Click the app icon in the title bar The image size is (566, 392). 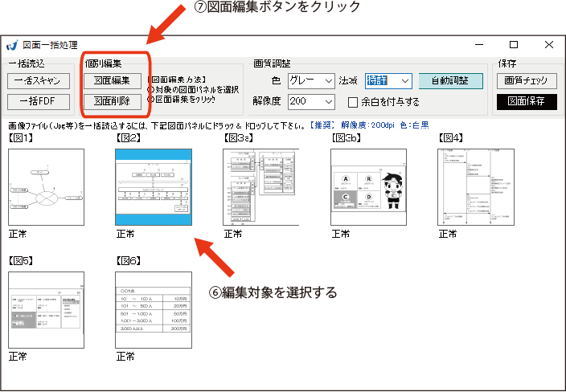click(x=11, y=45)
